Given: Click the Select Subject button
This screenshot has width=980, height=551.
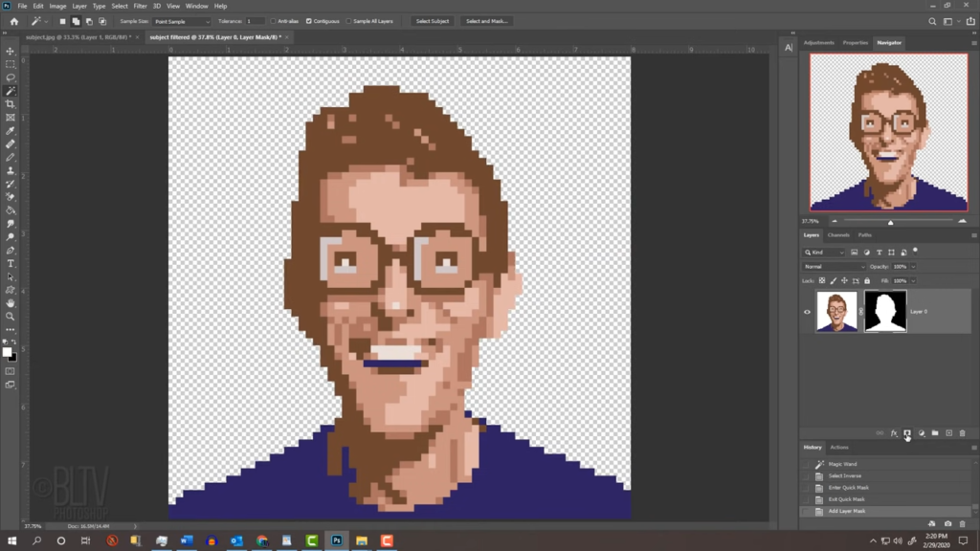Looking at the screenshot, I should tap(433, 21).
